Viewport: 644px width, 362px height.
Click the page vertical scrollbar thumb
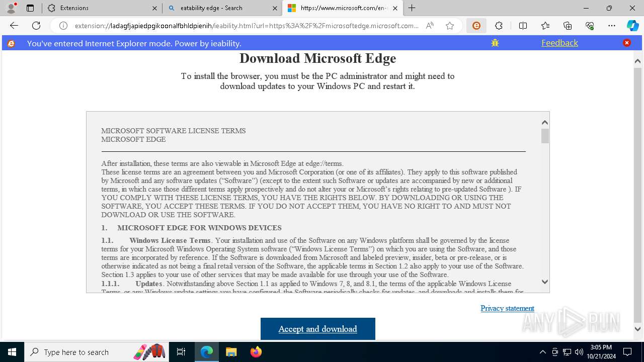coord(637,195)
